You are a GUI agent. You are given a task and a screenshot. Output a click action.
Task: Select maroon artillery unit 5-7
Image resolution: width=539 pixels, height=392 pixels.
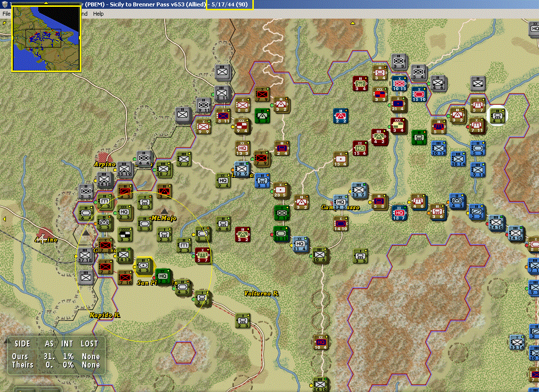pyautogui.click(x=202, y=256)
